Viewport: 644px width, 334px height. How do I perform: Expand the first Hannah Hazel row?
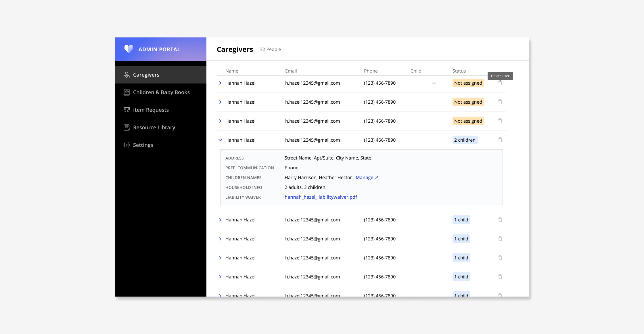click(220, 83)
